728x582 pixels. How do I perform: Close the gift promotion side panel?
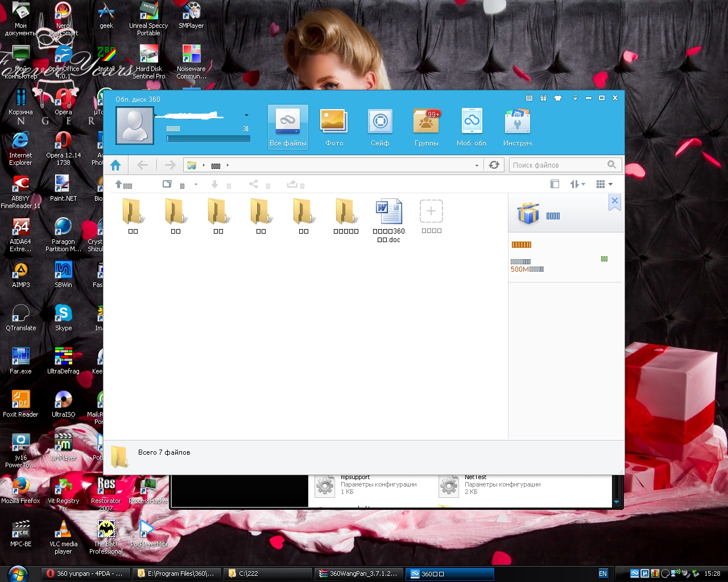tap(614, 201)
